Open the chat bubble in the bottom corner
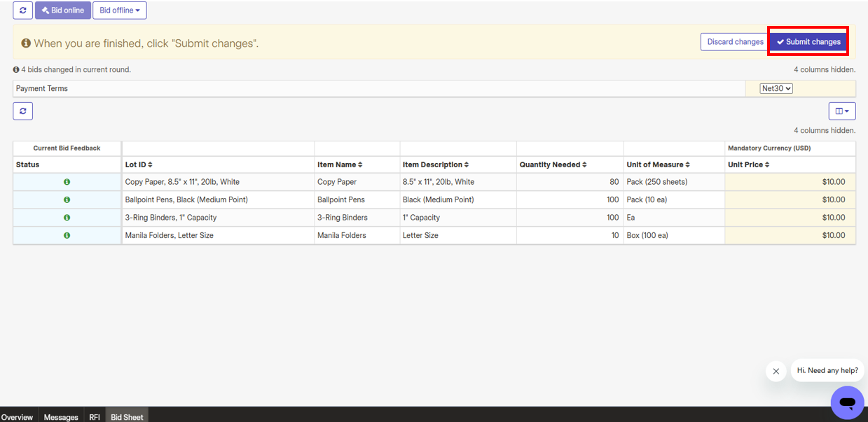Screen dimensions: 868x422 coord(847,402)
